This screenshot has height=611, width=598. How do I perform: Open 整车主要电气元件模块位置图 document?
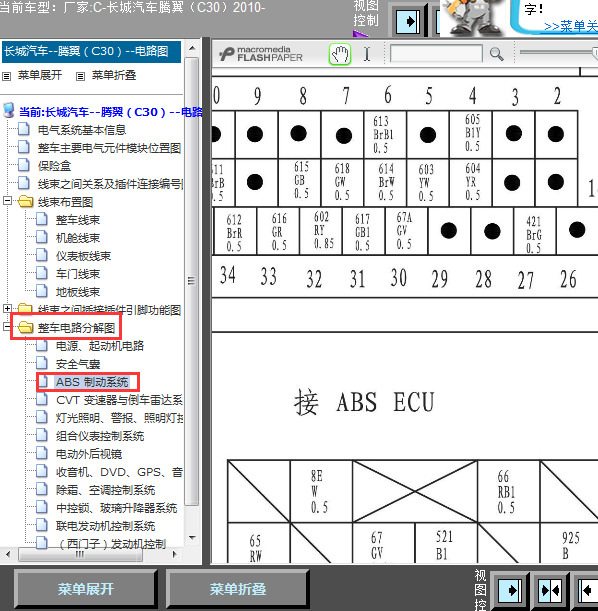tap(109, 148)
